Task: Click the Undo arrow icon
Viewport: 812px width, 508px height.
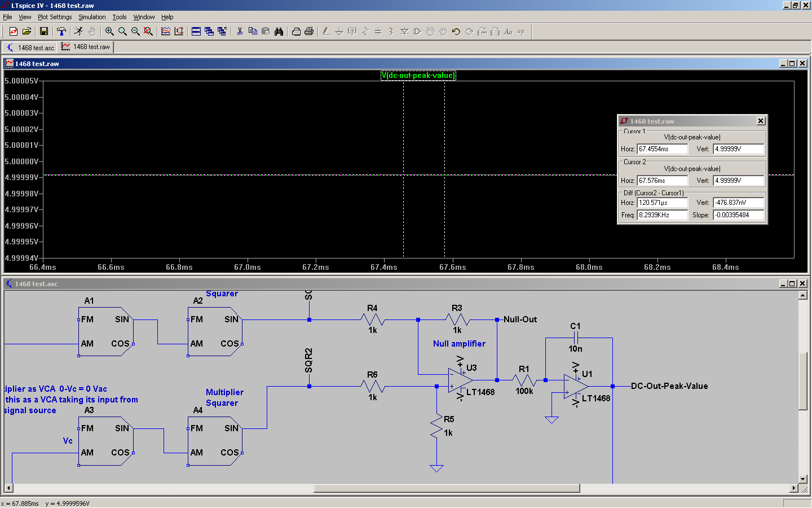Action: pyautogui.click(x=456, y=32)
